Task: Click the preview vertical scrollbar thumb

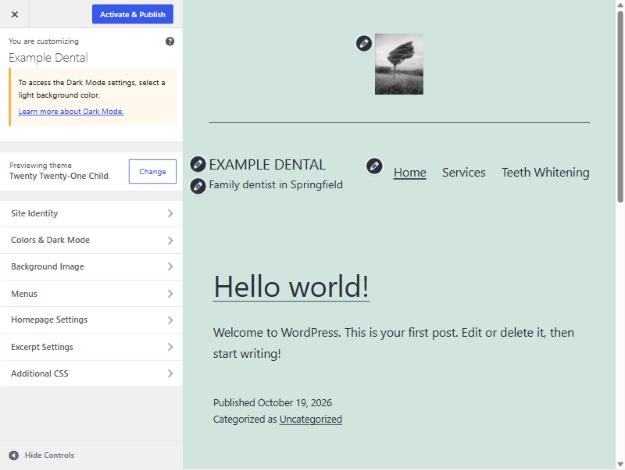Action: (620, 107)
